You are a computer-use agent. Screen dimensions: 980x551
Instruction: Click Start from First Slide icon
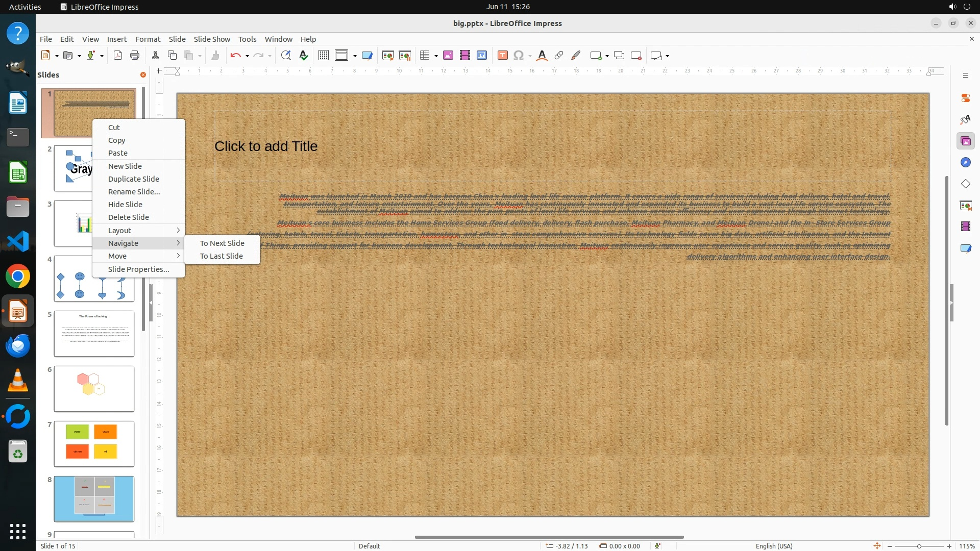[388, 56]
